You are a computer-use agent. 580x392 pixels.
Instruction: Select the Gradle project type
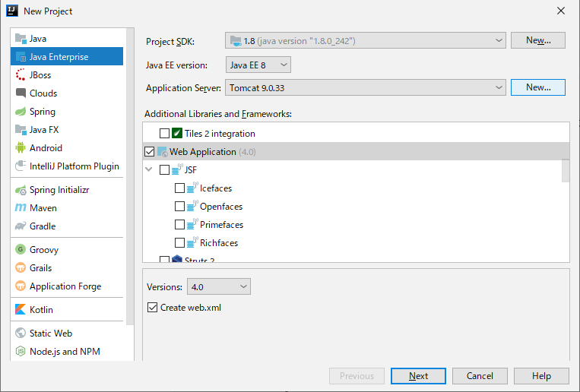67,226
